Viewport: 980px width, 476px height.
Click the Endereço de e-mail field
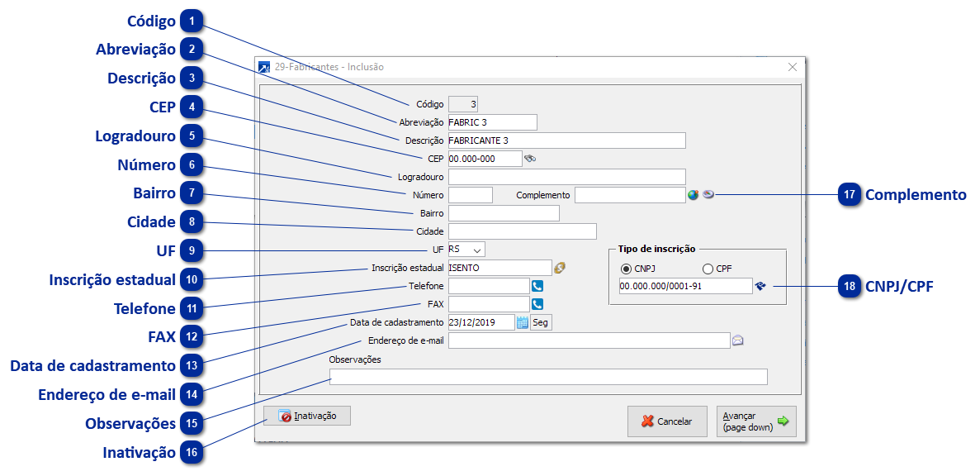(x=589, y=340)
